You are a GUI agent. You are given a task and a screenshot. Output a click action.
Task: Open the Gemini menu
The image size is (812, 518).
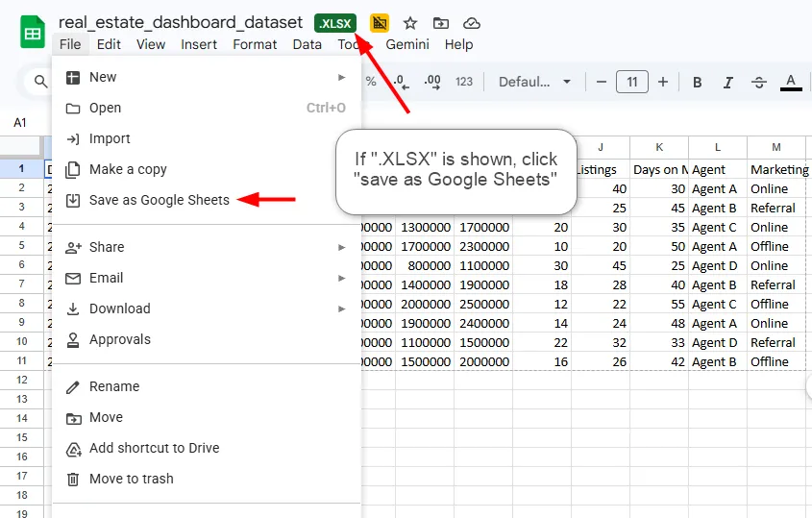(x=407, y=44)
